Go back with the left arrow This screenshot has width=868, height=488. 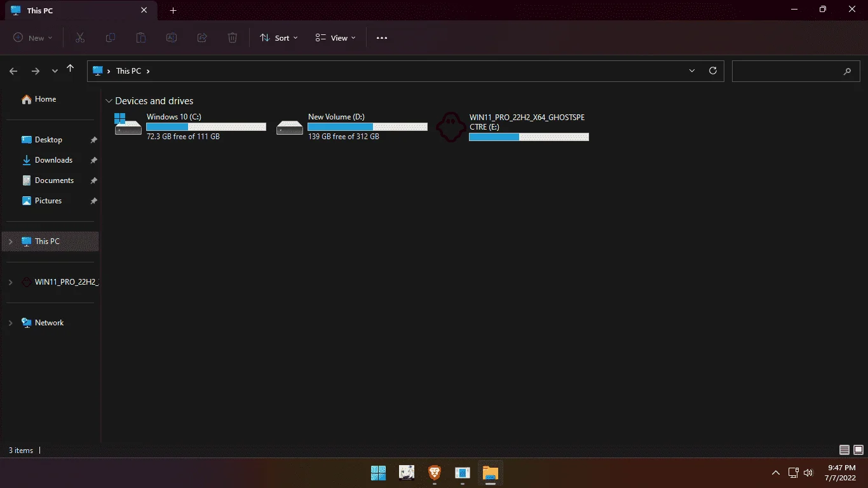click(x=13, y=71)
